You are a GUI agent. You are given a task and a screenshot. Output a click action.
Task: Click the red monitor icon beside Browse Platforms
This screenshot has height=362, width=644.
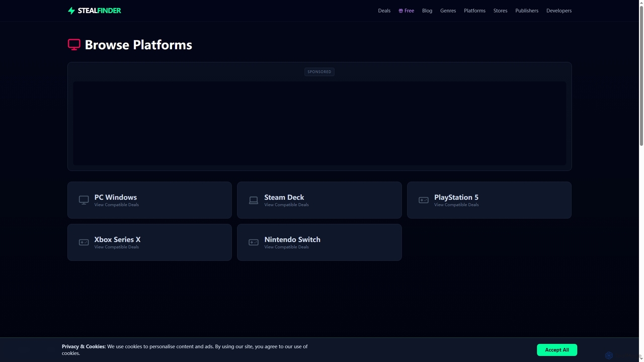click(74, 45)
